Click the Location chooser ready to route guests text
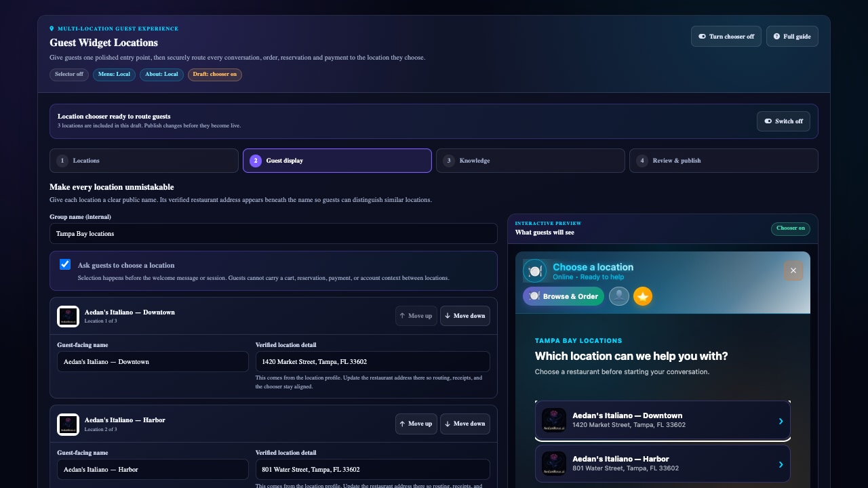The height and width of the screenshot is (488, 868). coord(114,117)
